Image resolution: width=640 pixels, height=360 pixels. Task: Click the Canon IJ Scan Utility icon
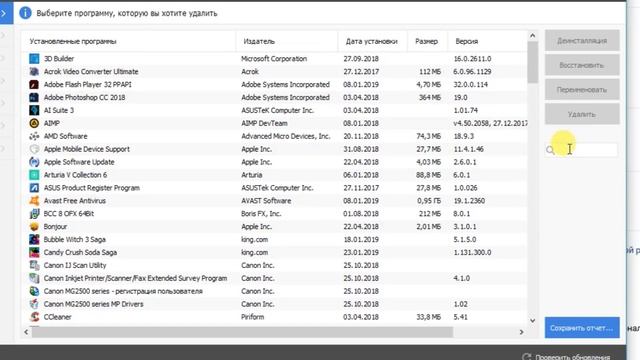click(34, 265)
